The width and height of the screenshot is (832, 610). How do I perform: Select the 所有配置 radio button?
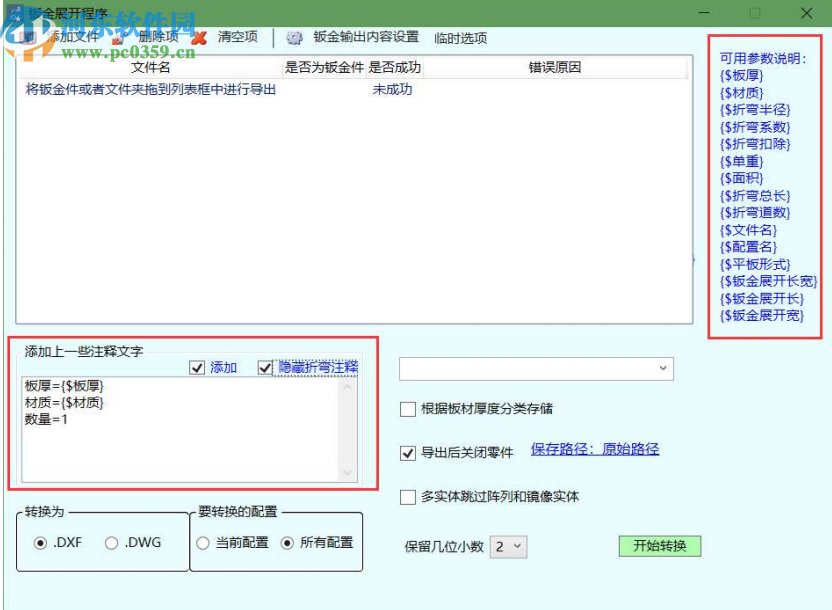click(287, 543)
